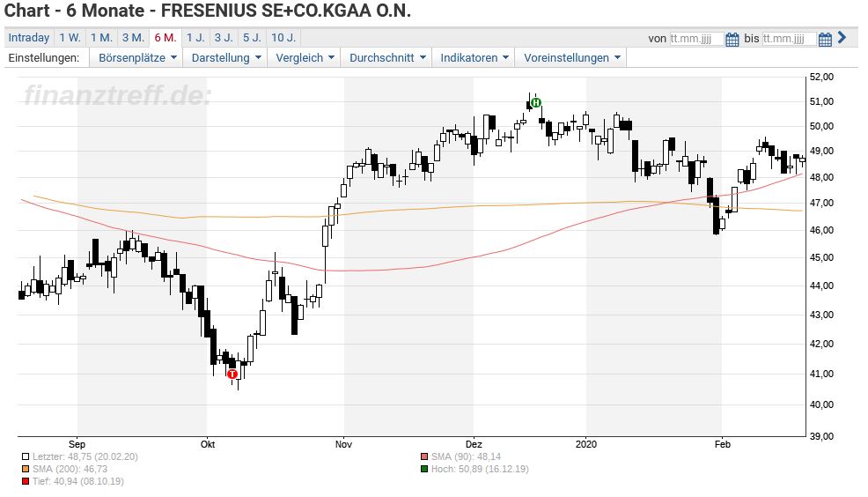The height and width of the screenshot is (497, 868).
Task: Click the orange SMA (200) legend swatch
Action: [26, 470]
